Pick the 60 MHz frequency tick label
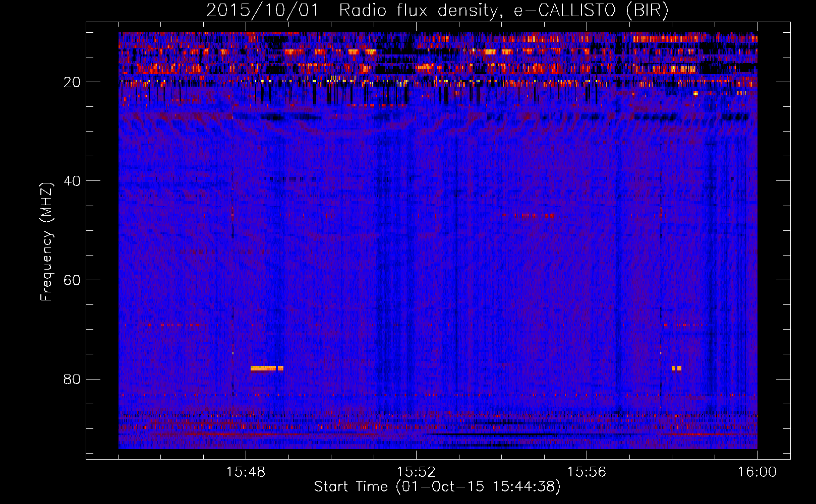The image size is (816, 504). [72, 280]
